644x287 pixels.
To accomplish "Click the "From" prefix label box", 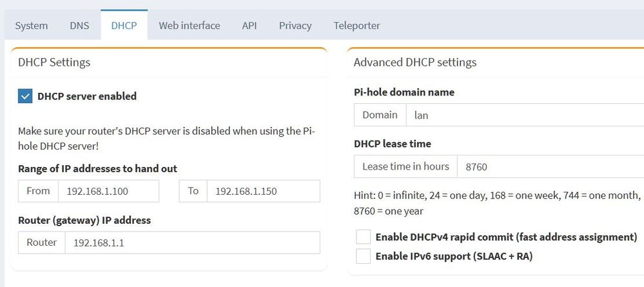I will (x=38, y=192).
